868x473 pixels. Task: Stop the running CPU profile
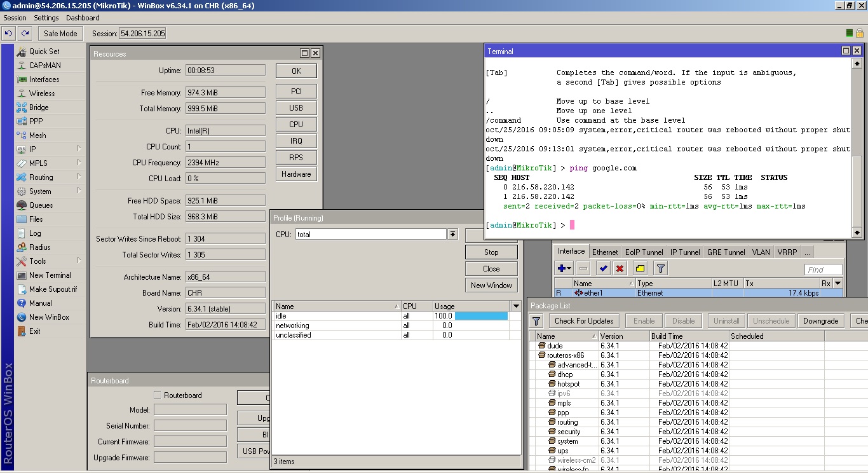pyautogui.click(x=491, y=252)
